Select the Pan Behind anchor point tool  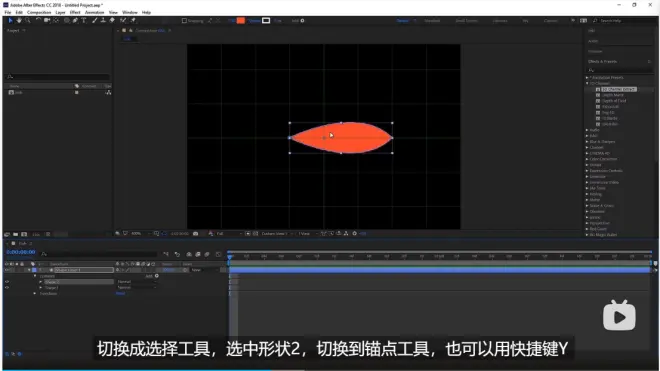(x=56, y=20)
